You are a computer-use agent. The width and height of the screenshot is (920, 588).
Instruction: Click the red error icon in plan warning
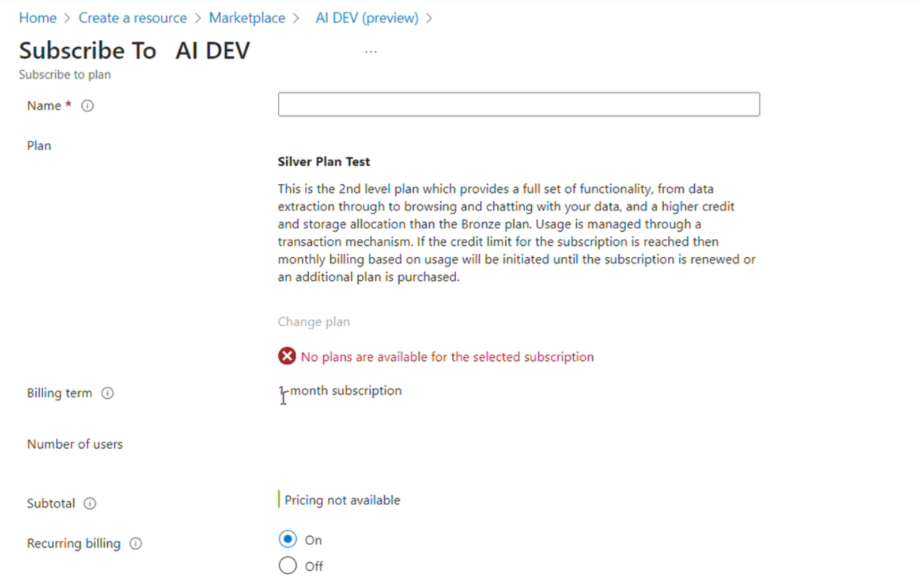(x=287, y=356)
